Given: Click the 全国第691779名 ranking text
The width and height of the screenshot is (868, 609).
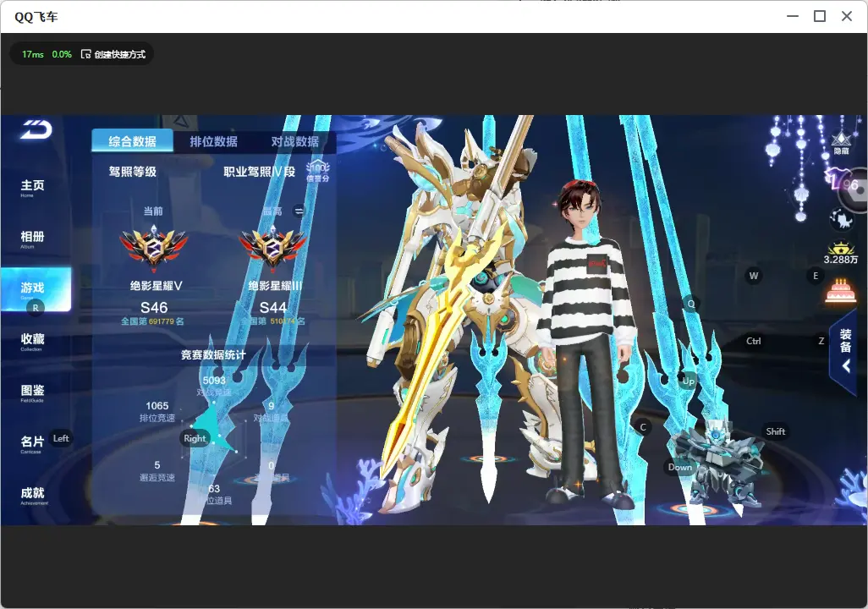Looking at the screenshot, I should point(153,321).
